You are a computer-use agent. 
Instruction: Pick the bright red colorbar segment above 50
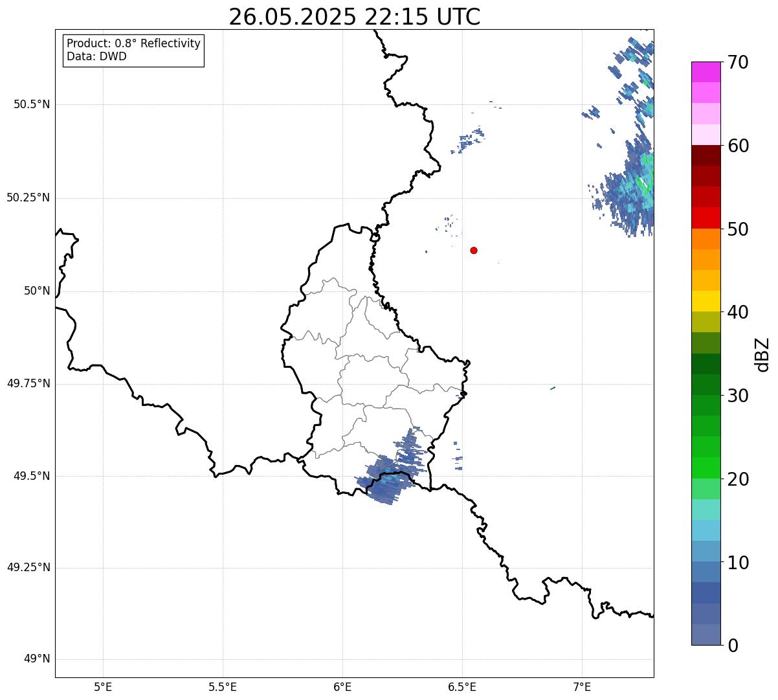click(x=706, y=218)
